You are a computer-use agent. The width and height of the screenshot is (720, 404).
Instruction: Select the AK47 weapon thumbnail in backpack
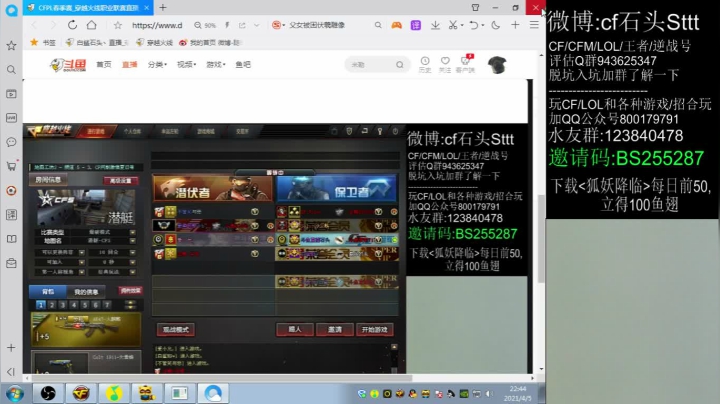tap(86, 329)
